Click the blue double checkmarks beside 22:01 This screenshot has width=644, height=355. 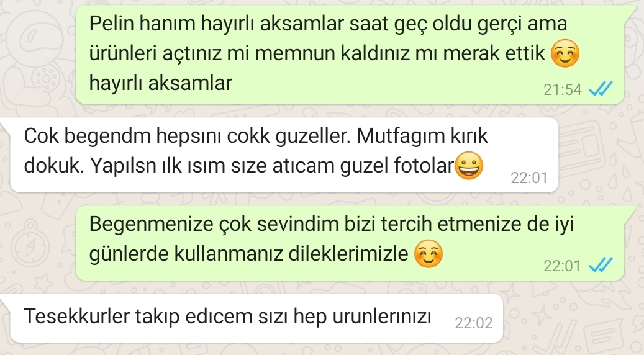(601, 265)
